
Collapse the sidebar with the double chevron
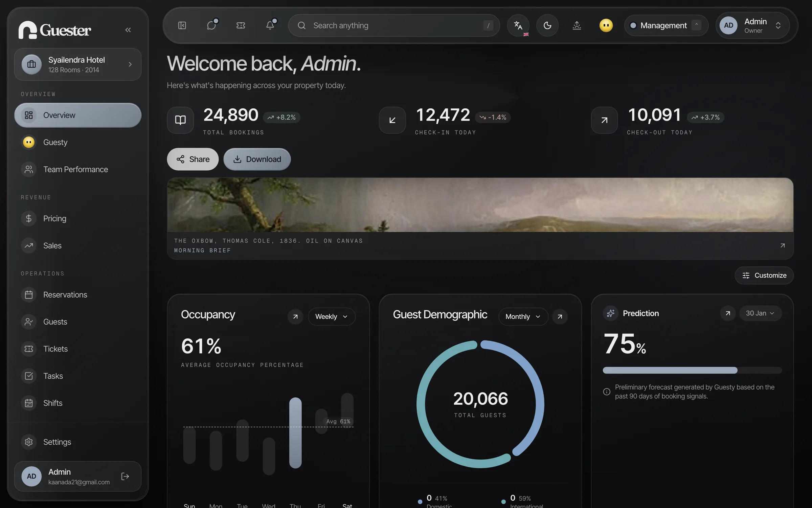(x=128, y=30)
